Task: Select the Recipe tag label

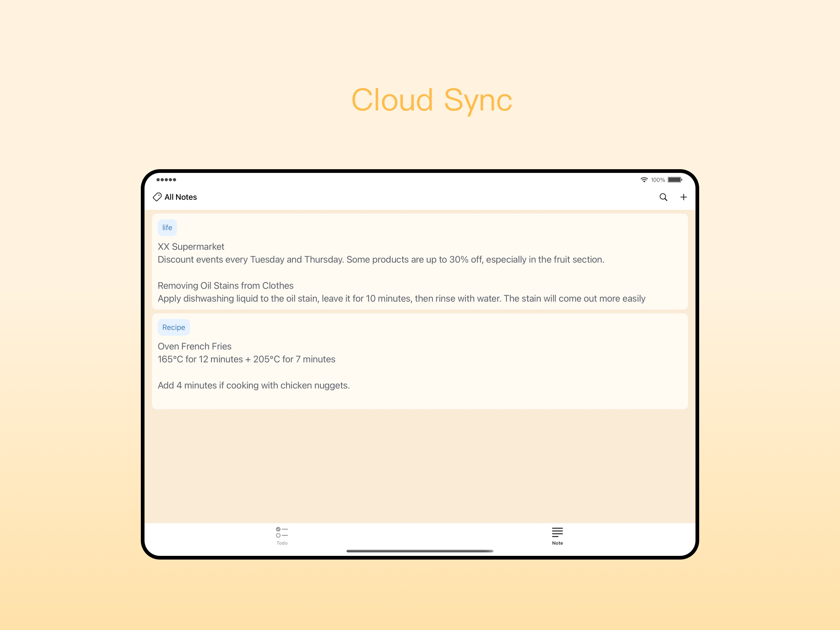Action: [x=173, y=327]
